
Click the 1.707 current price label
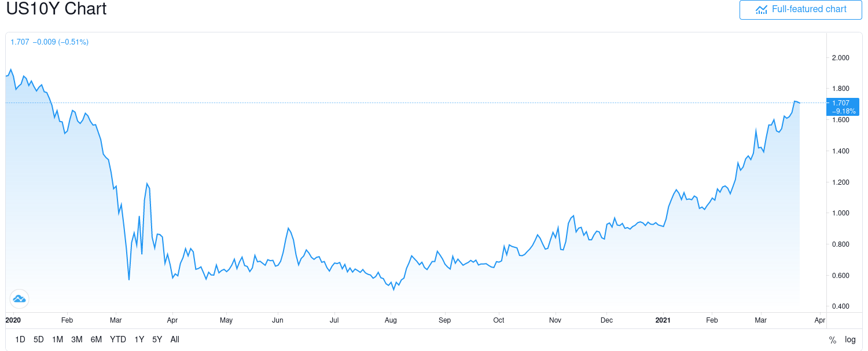pyautogui.click(x=843, y=107)
